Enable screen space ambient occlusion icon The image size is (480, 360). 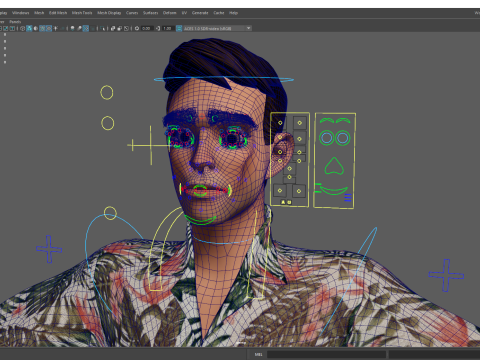tap(72, 28)
